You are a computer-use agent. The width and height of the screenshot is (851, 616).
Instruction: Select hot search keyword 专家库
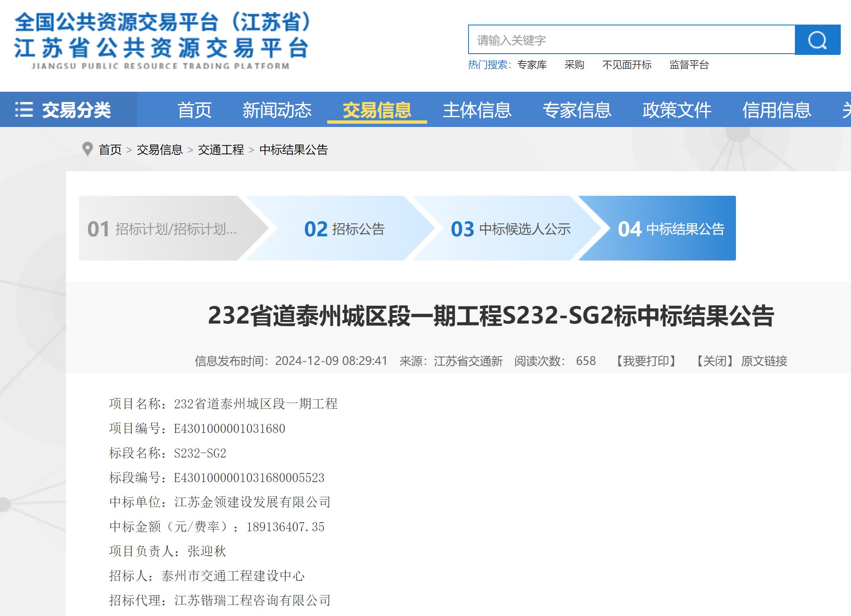(532, 65)
